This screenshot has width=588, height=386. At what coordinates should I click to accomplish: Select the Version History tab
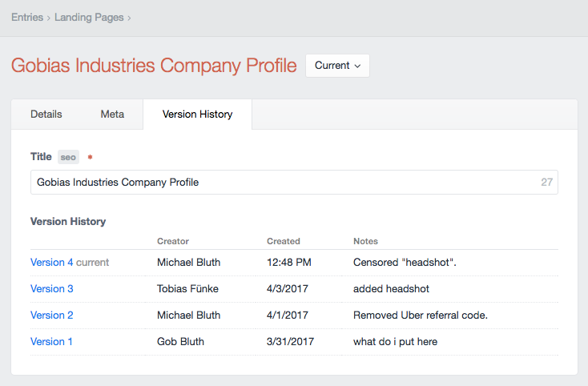click(x=197, y=115)
